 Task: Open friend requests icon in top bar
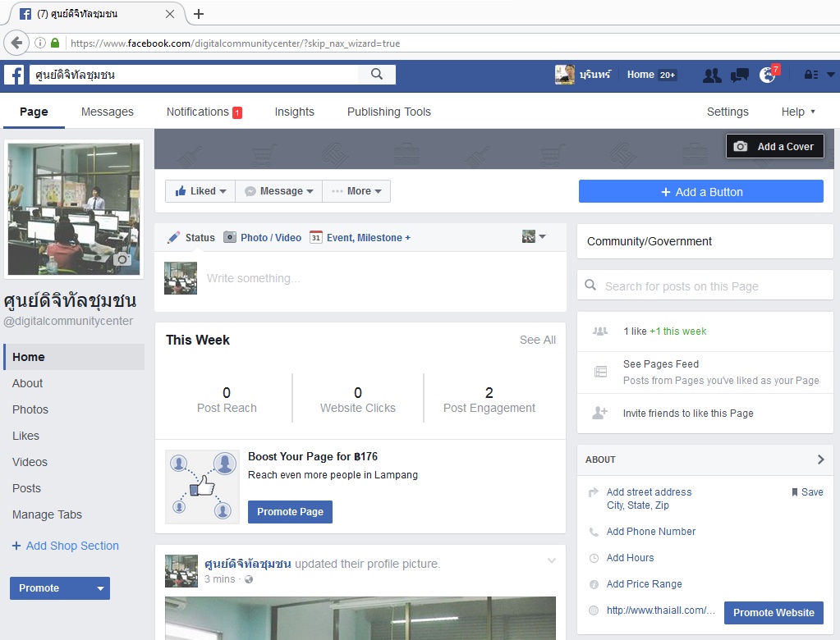pos(712,75)
